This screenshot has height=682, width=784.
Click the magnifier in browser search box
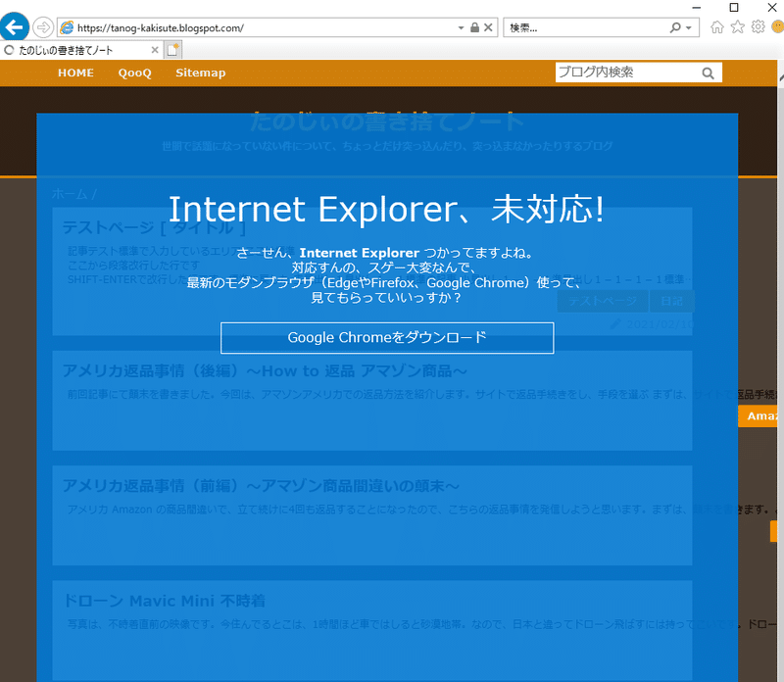point(675,27)
